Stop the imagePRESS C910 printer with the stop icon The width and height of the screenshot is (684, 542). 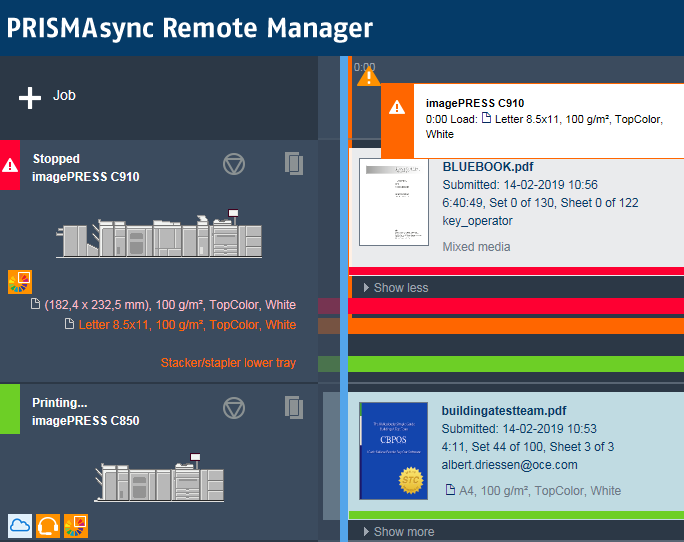[234, 164]
